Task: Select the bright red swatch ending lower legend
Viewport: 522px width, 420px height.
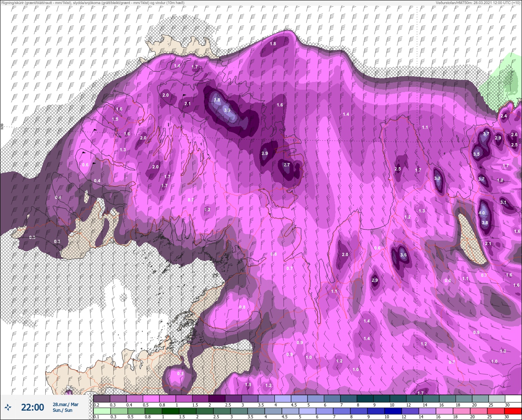Action: 513,411
